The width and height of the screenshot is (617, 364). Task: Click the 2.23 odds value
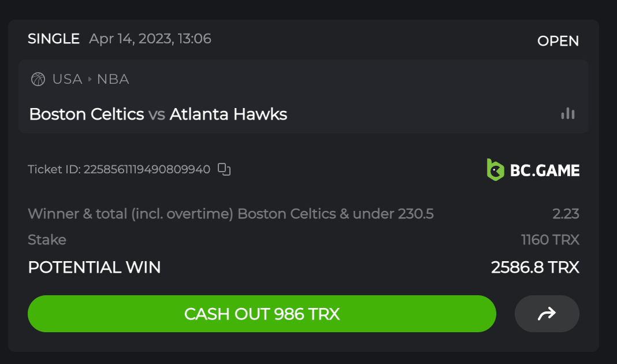566,214
